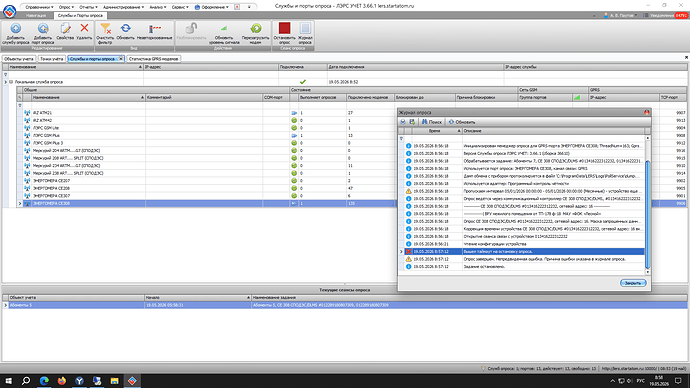Click Обновить уровень сигнала icon
Viewport: 690px width, 388px height.
click(x=224, y=29)
